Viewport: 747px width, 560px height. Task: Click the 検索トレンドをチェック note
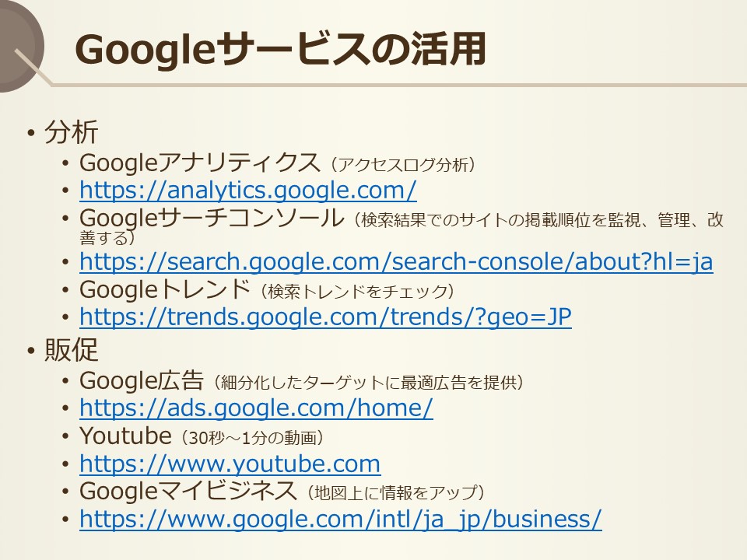[x=357, y=292]
